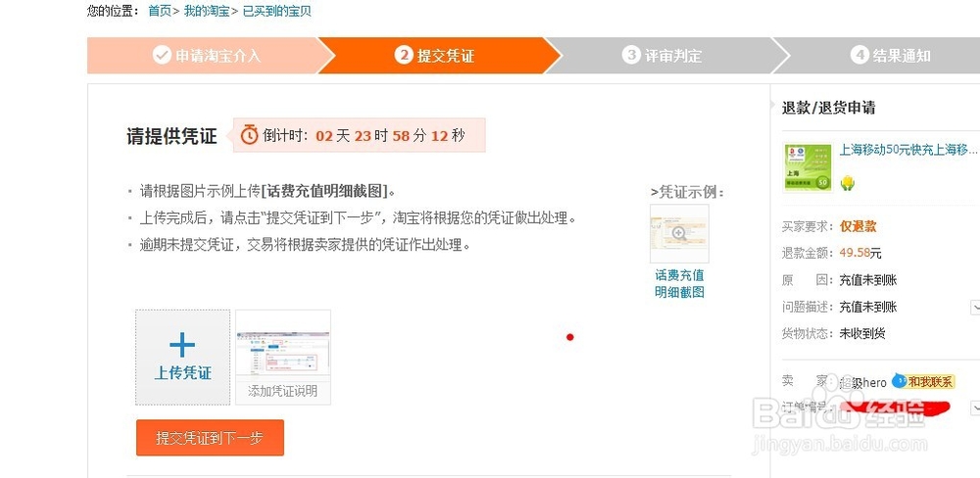The width and height of the screenshot is (980, 478).
Task: Open the 我的淘宝 breadcrumb link
Action: coord(206,11)
